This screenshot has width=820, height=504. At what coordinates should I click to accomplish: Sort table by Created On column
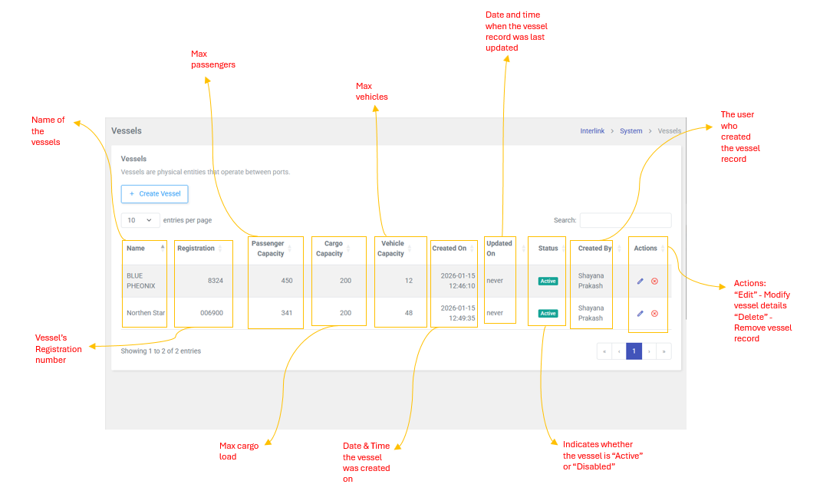450,249
